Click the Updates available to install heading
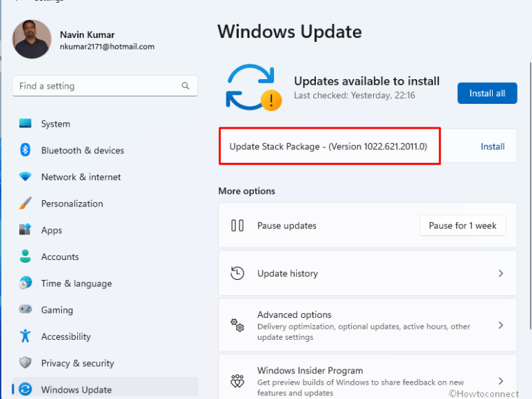 tap(367, 81)
